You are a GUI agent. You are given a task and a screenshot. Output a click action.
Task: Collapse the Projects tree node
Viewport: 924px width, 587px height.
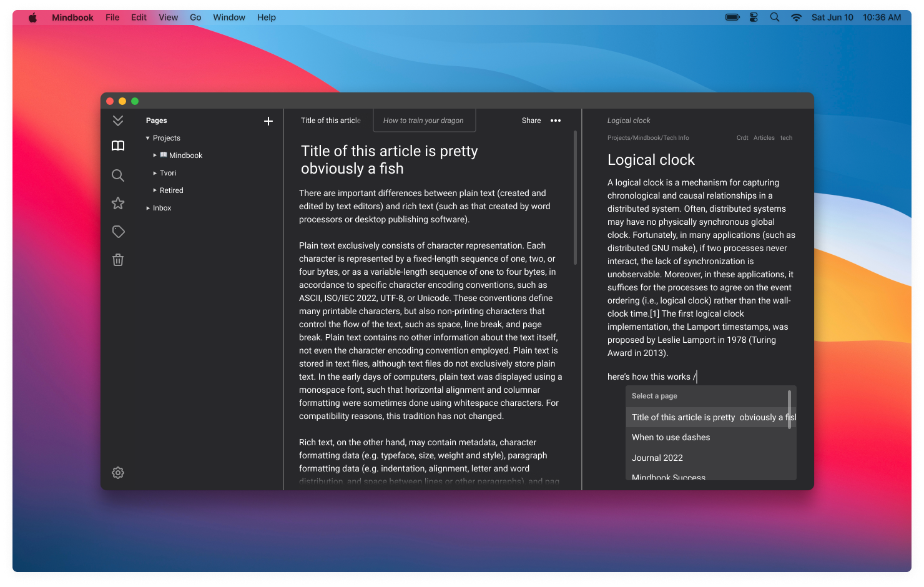coord(148,138)
